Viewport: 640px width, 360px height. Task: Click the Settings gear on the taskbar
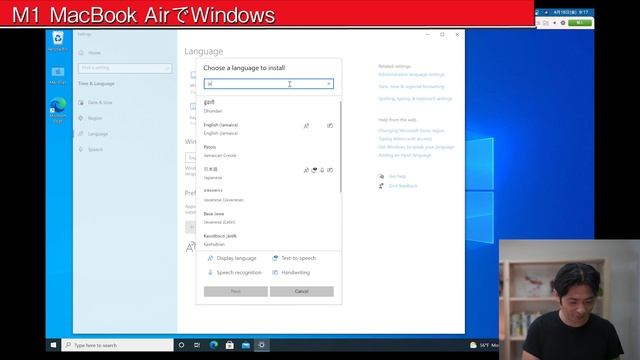point(262,345)
